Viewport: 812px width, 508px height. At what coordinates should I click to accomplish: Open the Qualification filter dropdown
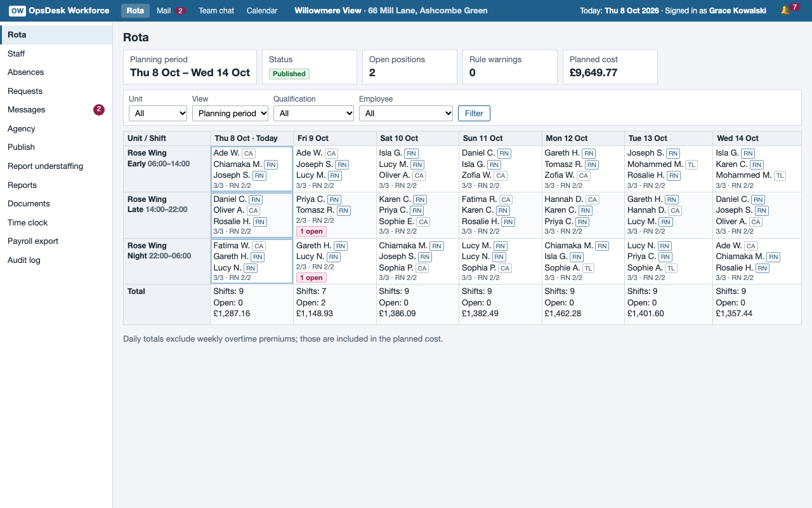point(313,113)
